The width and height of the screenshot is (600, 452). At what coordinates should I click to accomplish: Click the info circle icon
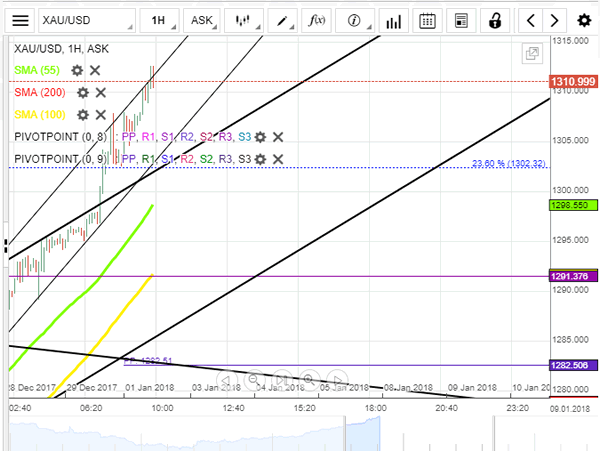coord(354,19)
